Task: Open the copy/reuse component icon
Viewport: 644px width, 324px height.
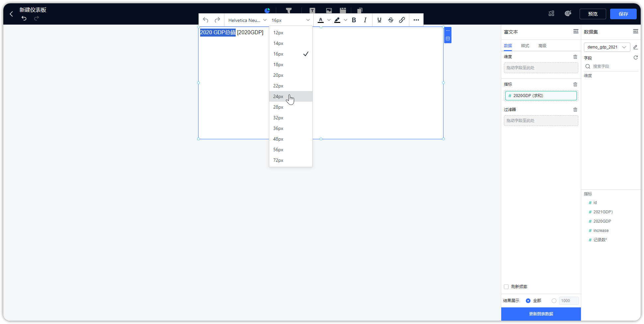Action: click(x=360, y=11)
